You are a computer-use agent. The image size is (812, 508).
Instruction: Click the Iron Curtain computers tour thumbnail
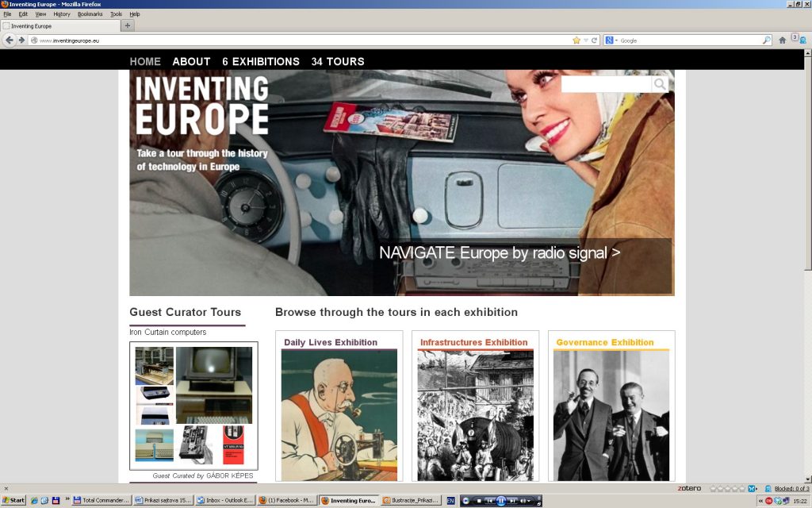[x=193, y=405]
